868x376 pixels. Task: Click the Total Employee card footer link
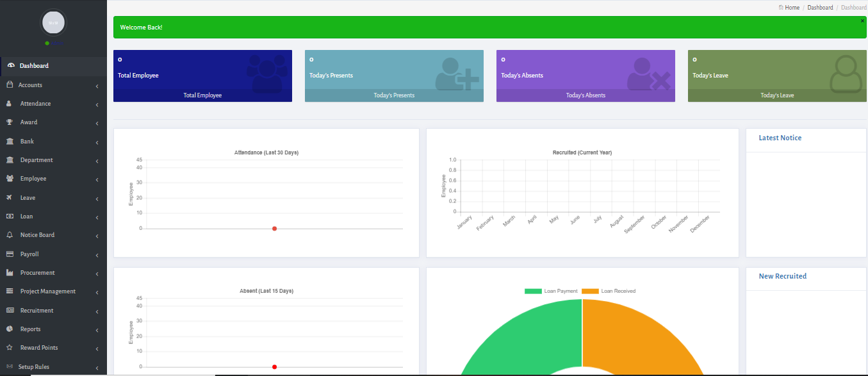(202, 95)
